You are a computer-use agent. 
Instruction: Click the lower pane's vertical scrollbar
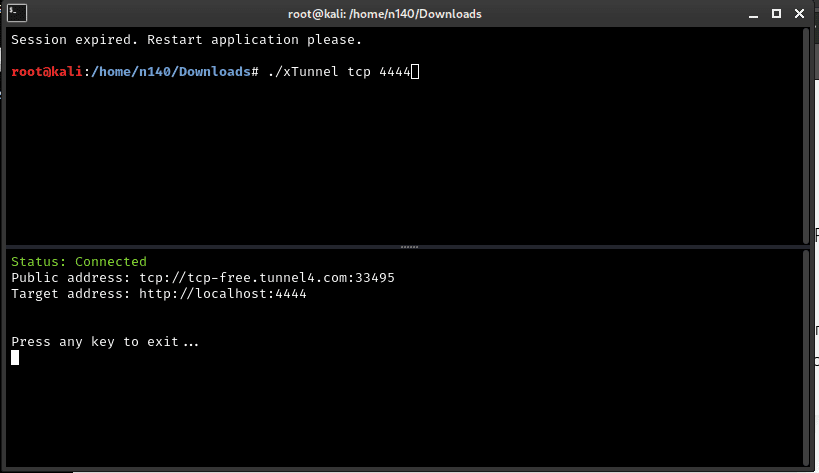click(x=807, y=358)
